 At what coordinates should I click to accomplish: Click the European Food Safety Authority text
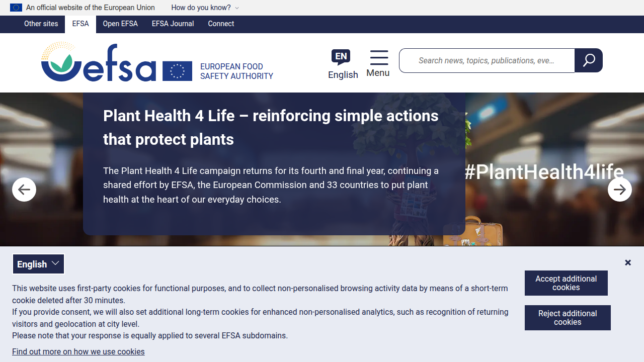tap(236, 71)
